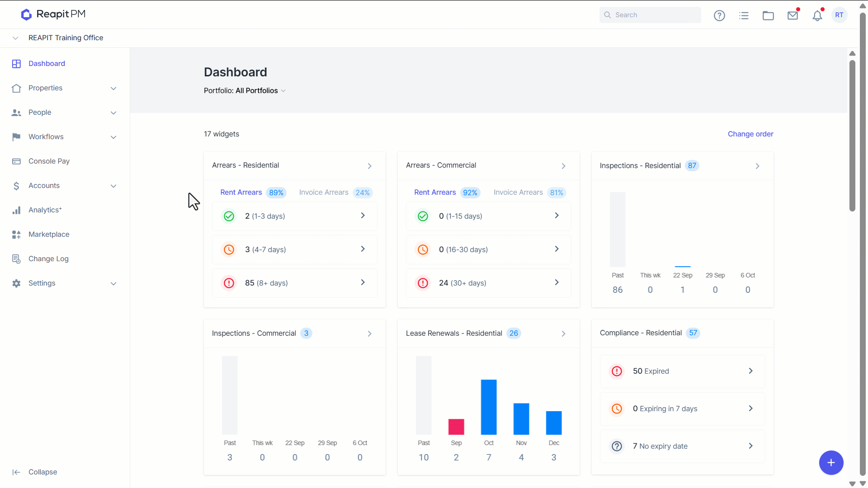Open the mail envelope notifications icon
Image resolution: width=868 pixels, height=488 pixels.
point(793,15)
